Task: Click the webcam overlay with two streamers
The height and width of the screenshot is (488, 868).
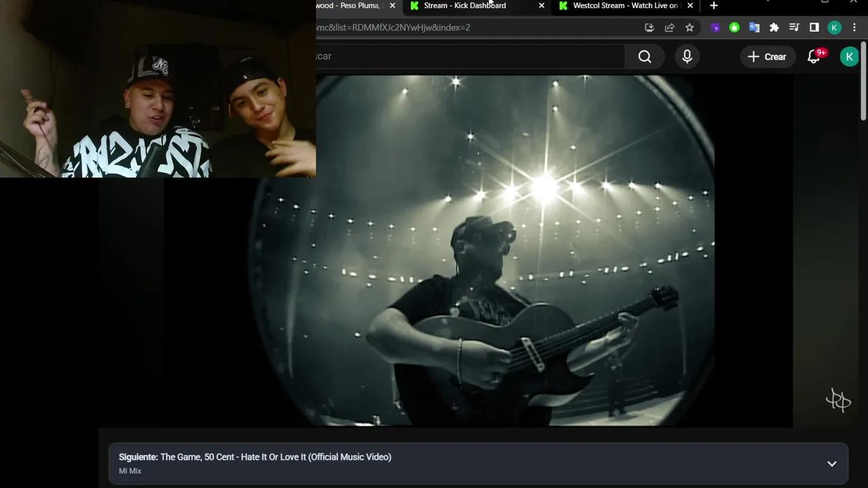Action: click(x=158, y=89)
